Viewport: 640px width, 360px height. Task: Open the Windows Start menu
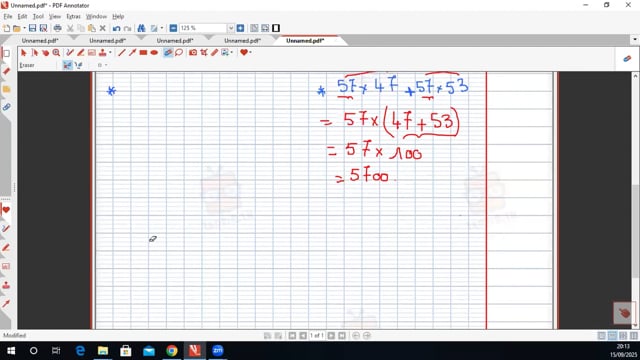click(x=11, y=351)
